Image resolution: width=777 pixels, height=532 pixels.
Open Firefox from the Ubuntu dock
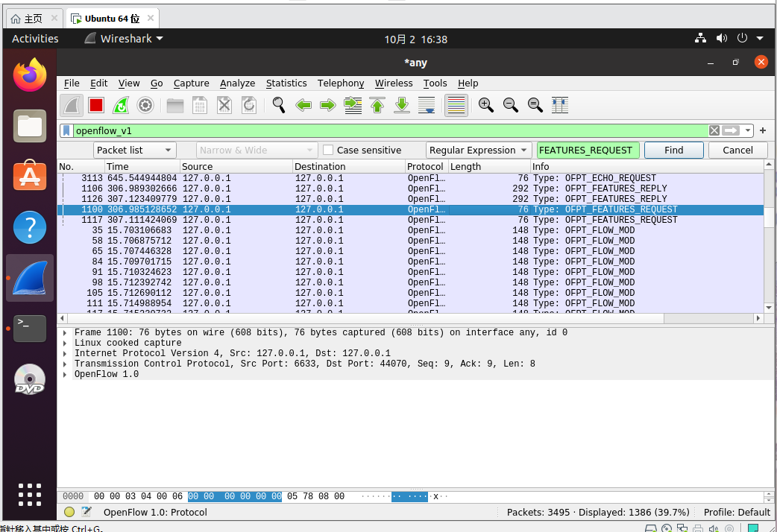(30, 75)
